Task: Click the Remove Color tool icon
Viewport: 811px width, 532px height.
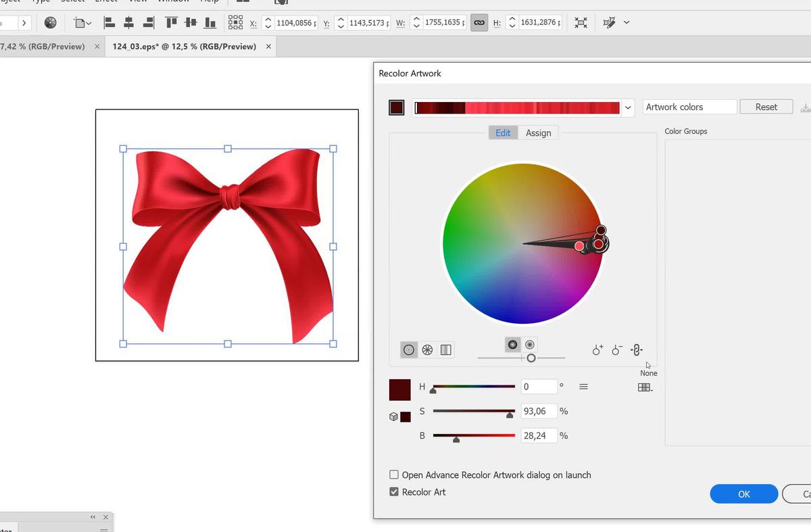Action: tap(616, 349)
